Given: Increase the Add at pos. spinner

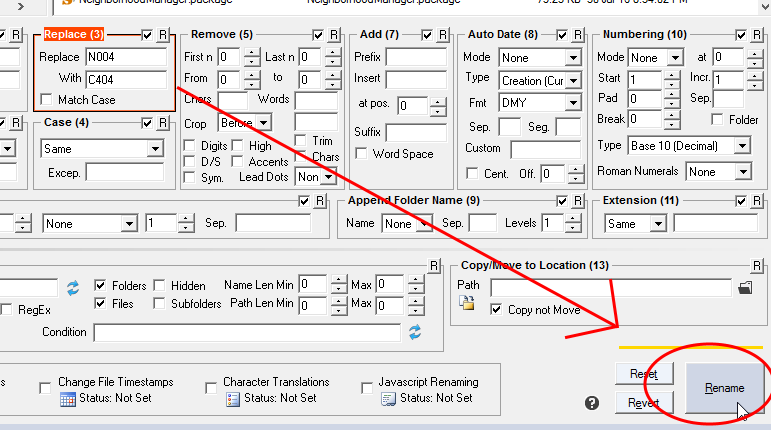Looking at the screenshot, I should click(438, 102).
